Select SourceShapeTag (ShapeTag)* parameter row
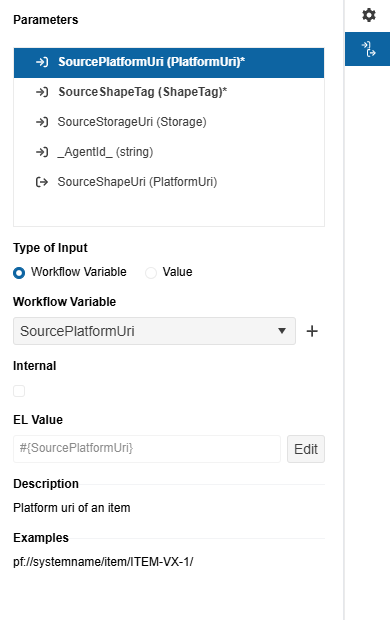This screenshot has height=620, width=390. 169,92
